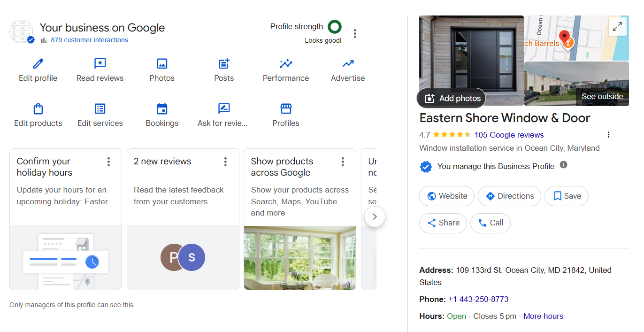Click the 'Looks good!' status text
The height and width of the screenshot is (332, 644).
point(323,40)
